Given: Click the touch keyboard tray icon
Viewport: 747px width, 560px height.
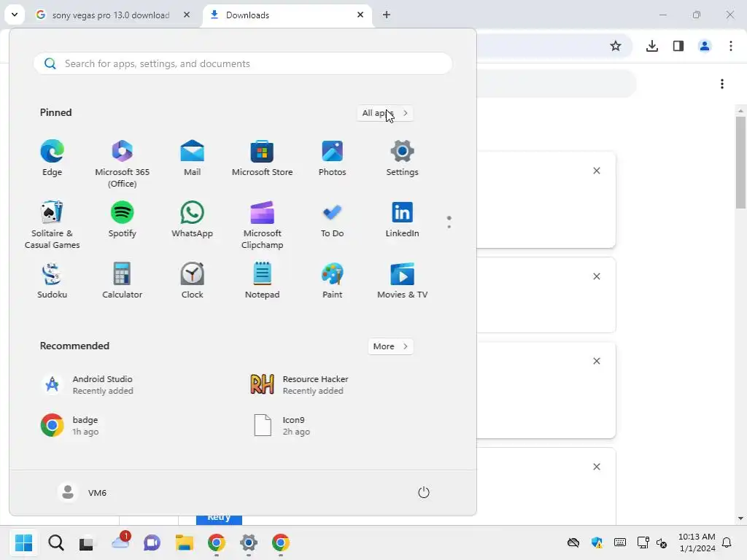Looking at the screenshot, I should point(620,542).
